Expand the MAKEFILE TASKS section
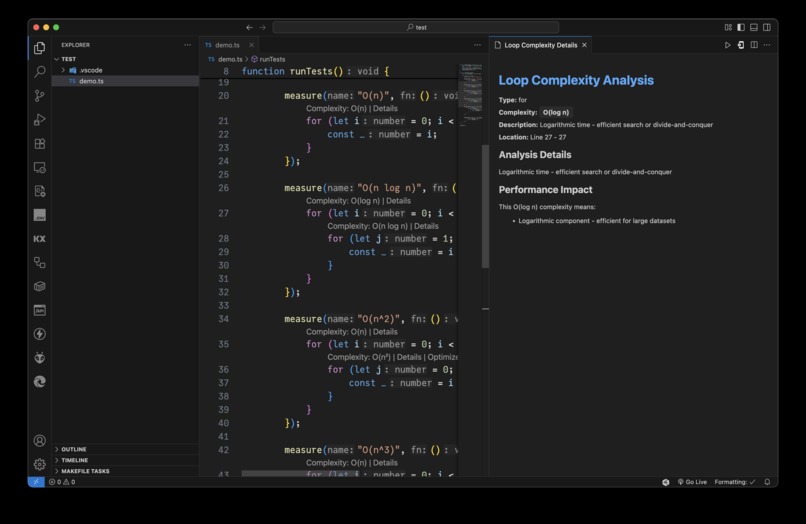 pyautogui.click(x=125, y=471)
